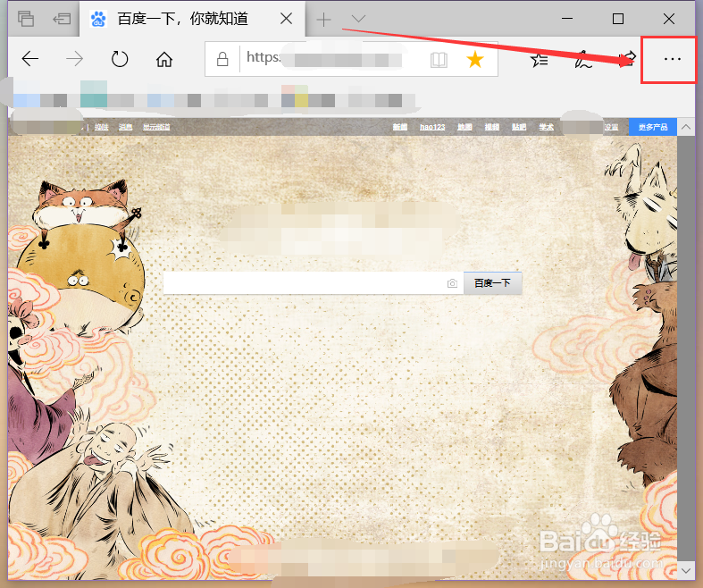The height and width of the screenshot is (588, 703).
Task: Open the 视频 link
Action: [x=492, y=127]
